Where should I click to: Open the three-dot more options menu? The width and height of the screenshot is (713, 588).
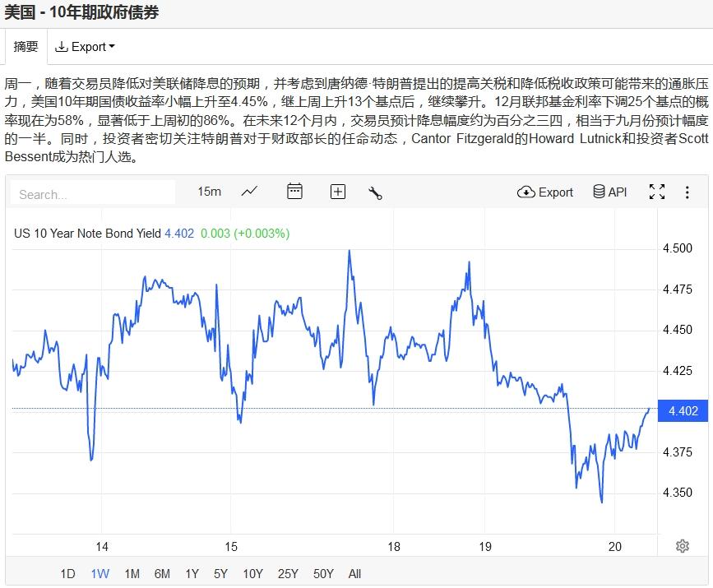point(688,192)
